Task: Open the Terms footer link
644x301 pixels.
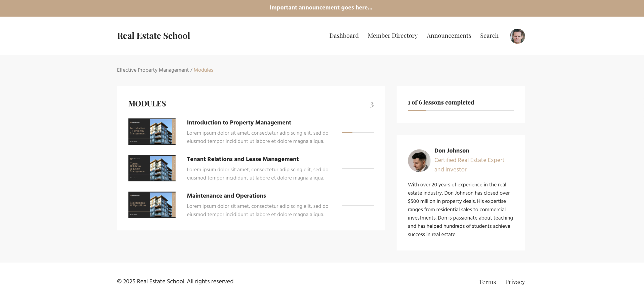Action: (x=487, y=282)
